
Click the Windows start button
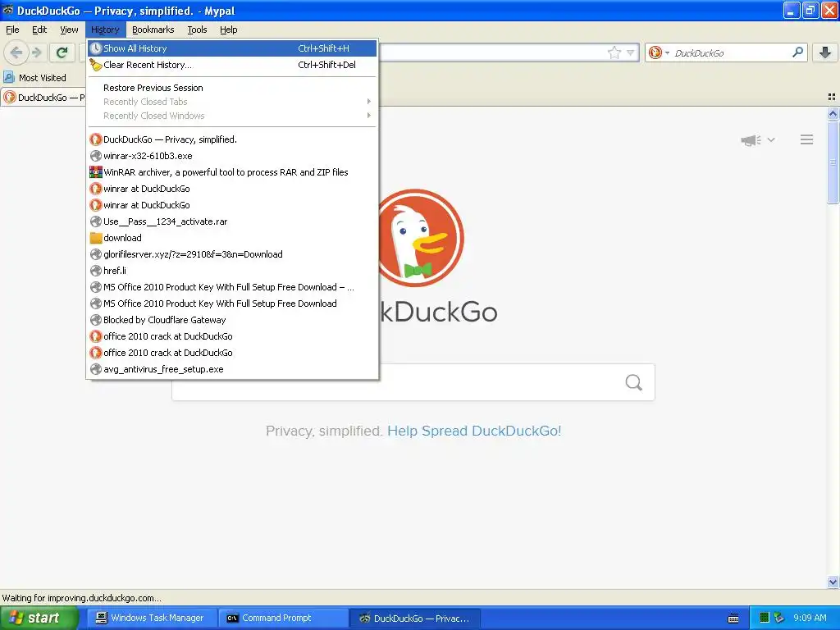point(39,618)
